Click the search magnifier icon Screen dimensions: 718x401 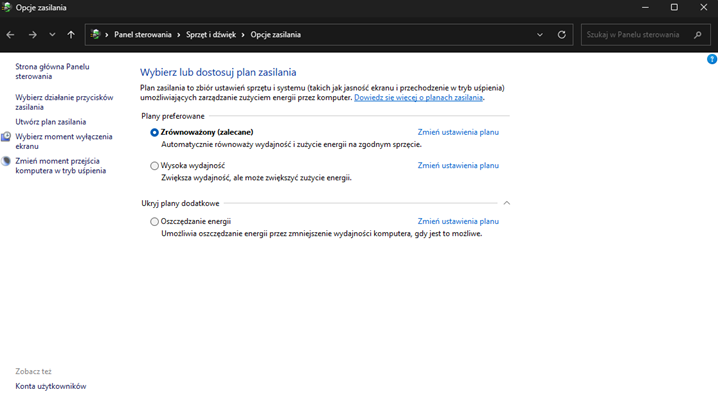698,35
